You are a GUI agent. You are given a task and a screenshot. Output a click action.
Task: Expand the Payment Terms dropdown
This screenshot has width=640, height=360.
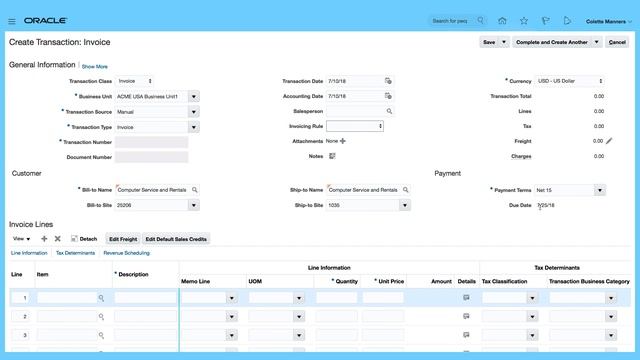pyautogui.click(x=600, y=190)
